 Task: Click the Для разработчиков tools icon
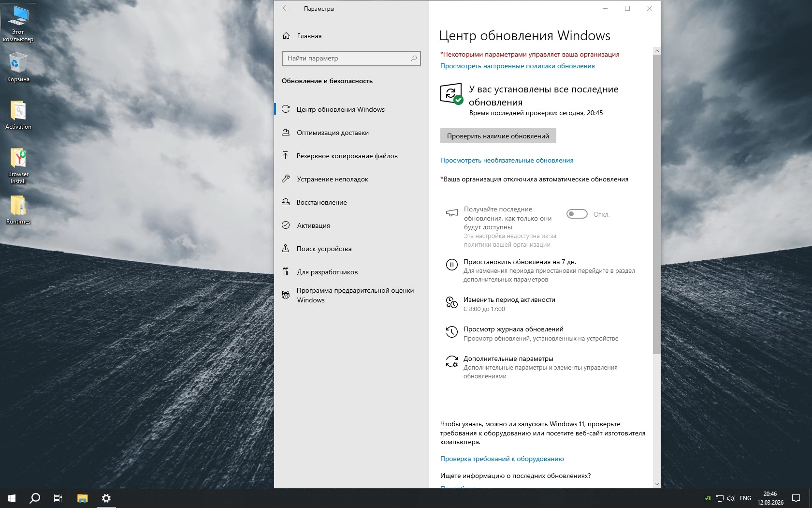[x=286, y=272]
